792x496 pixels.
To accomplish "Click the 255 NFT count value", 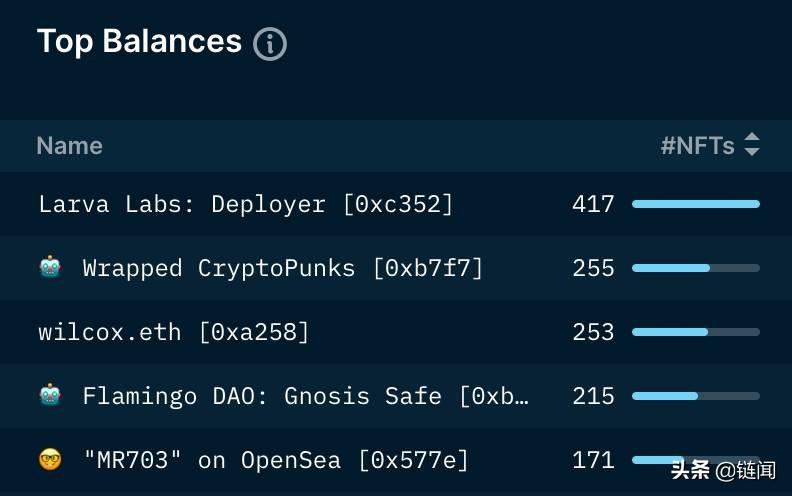I will click(x=593, y=268).
